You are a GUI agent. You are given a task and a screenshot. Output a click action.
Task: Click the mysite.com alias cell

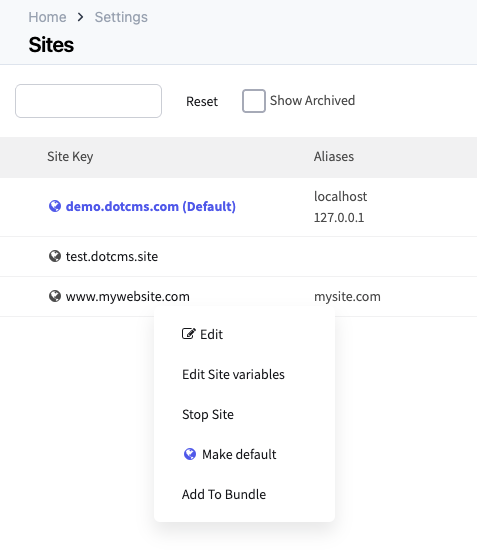(x=347, y=297)
